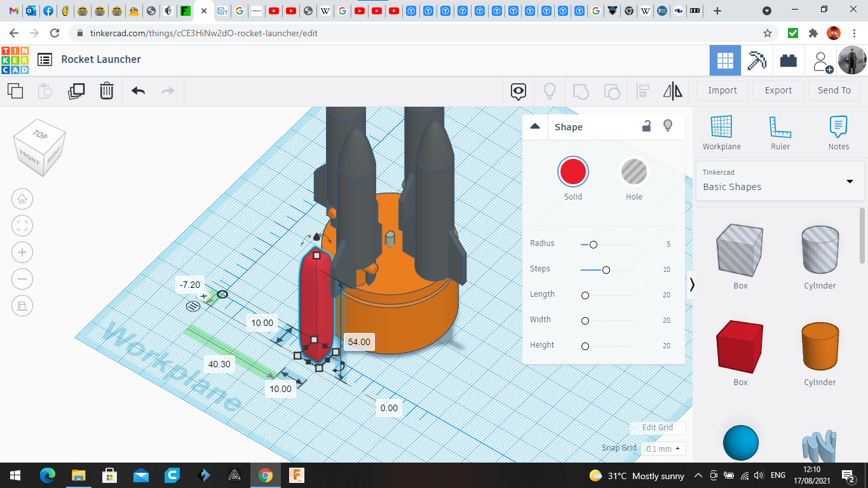Delete the selected shape with trash icon
868x488 pixels.
[107, 91]
